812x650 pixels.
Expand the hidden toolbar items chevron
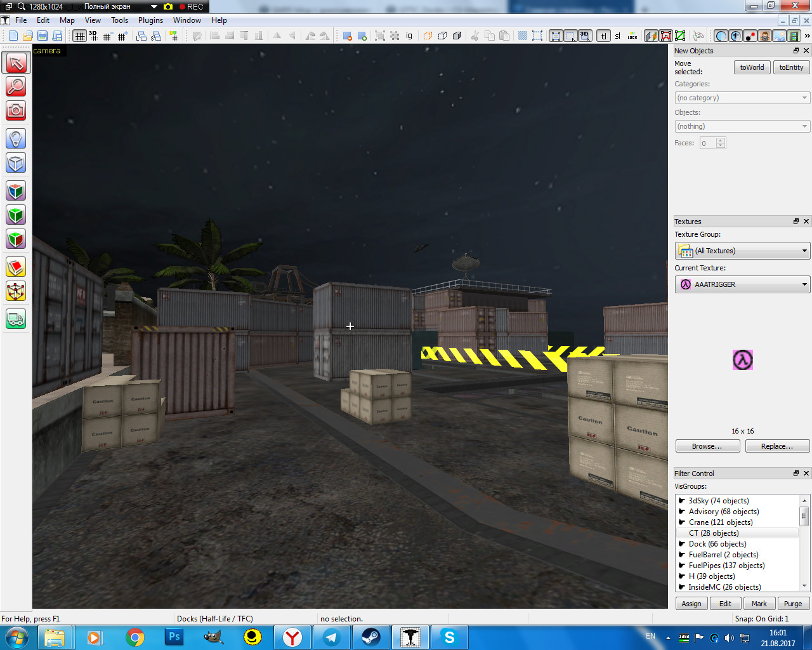pos(807,36)
